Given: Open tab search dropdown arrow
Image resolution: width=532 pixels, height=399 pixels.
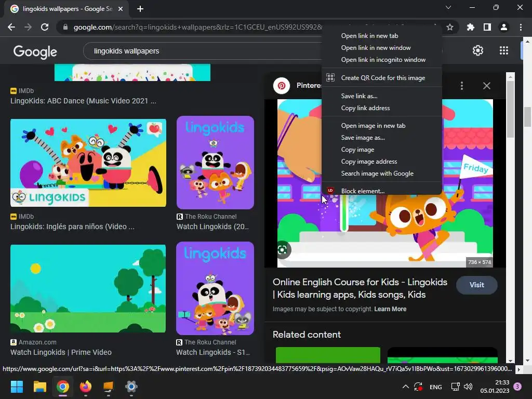Looking at the screenshot, I should (x=448, y=7).
